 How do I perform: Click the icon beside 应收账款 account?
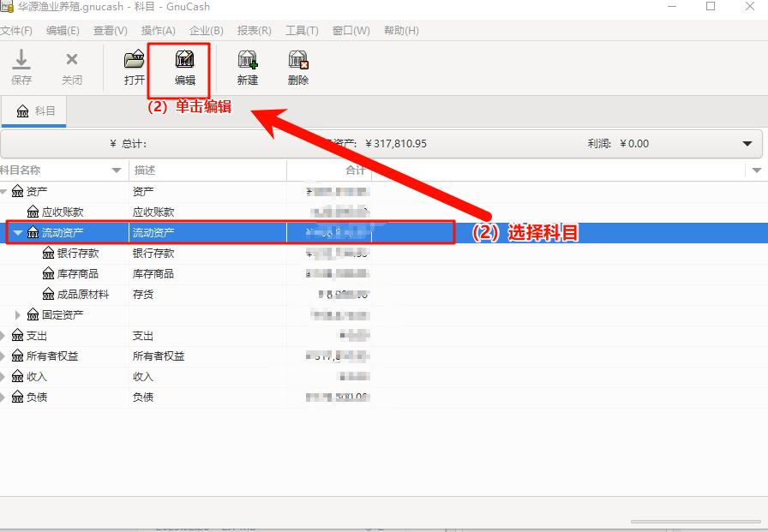(33, 212)
